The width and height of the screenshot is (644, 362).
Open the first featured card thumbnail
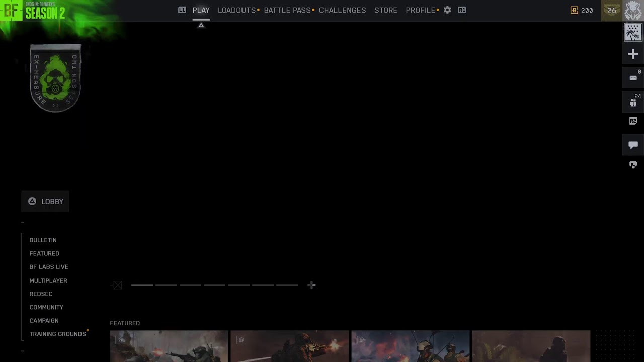point(169,346)
